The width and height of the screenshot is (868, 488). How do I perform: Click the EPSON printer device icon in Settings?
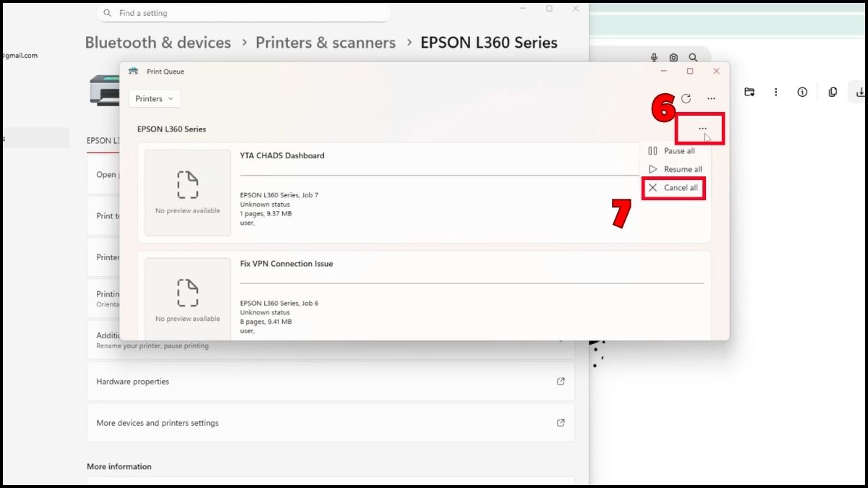point(103,90)
